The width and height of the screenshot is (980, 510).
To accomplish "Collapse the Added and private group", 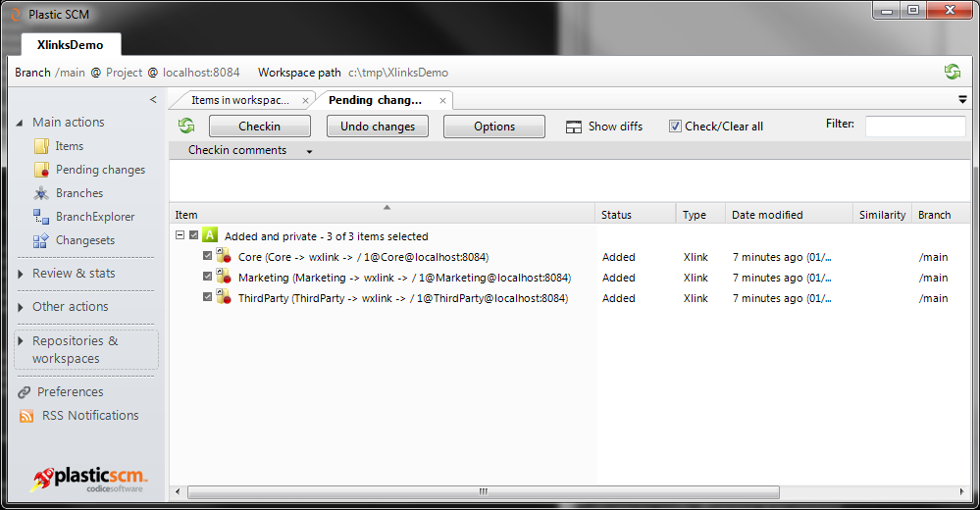I will (x=180, y=235).
